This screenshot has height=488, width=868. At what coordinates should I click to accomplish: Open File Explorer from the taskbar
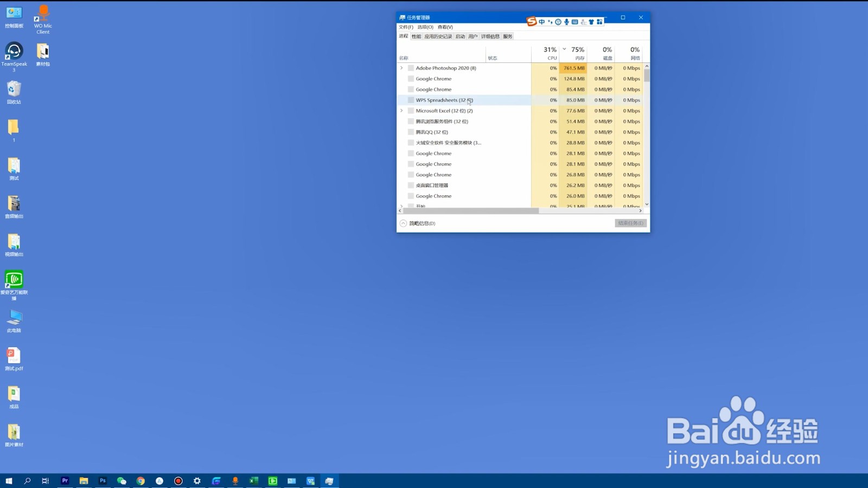pos(84,480)
